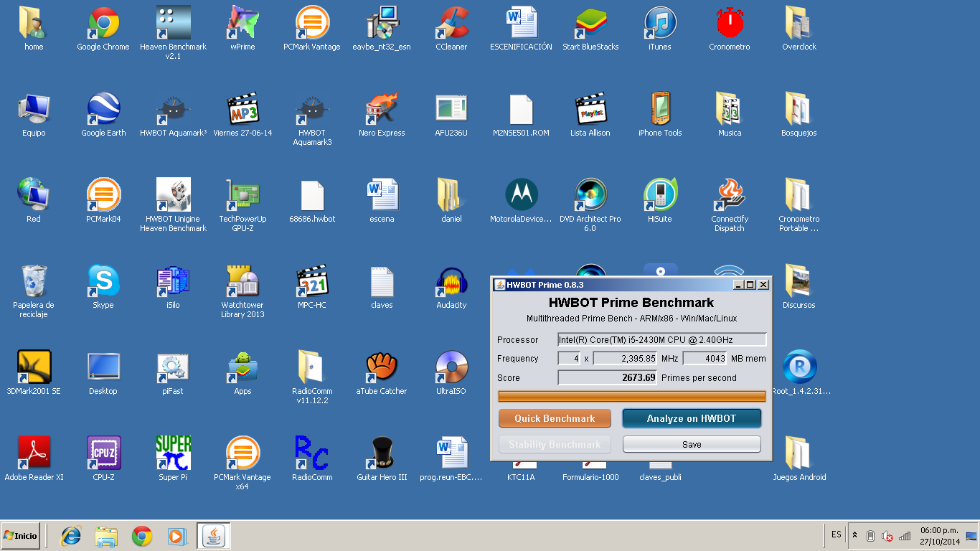This screenshot has width=980, height=551.
Task: Open the muted volume tray icon
Action: point(887,536)
